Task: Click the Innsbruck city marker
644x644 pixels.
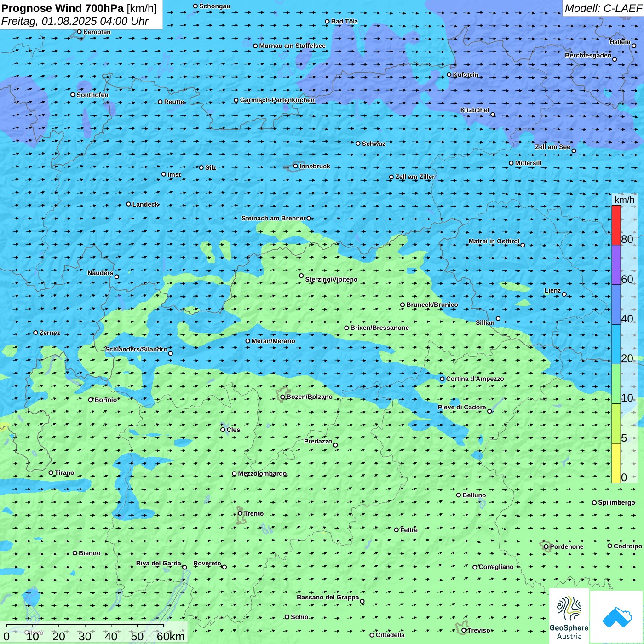Action: click(296, 166)
